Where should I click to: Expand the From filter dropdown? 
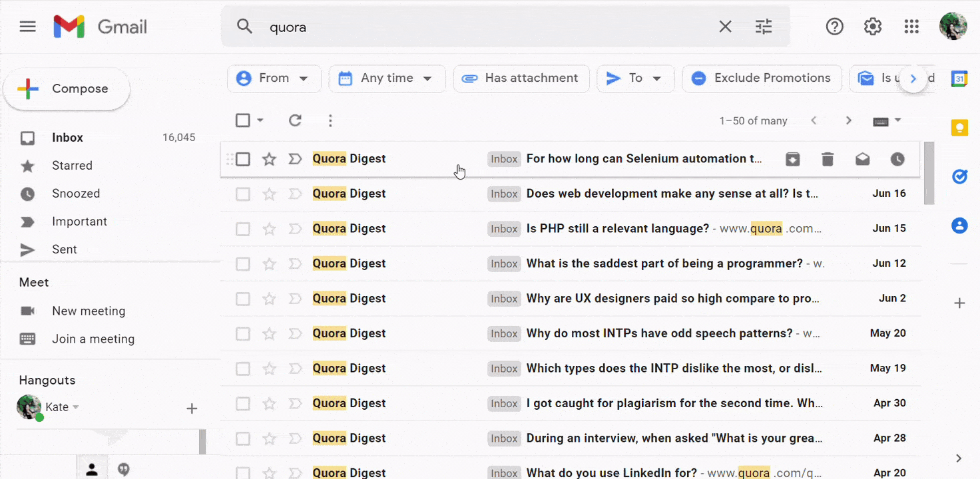coord(274,79)
